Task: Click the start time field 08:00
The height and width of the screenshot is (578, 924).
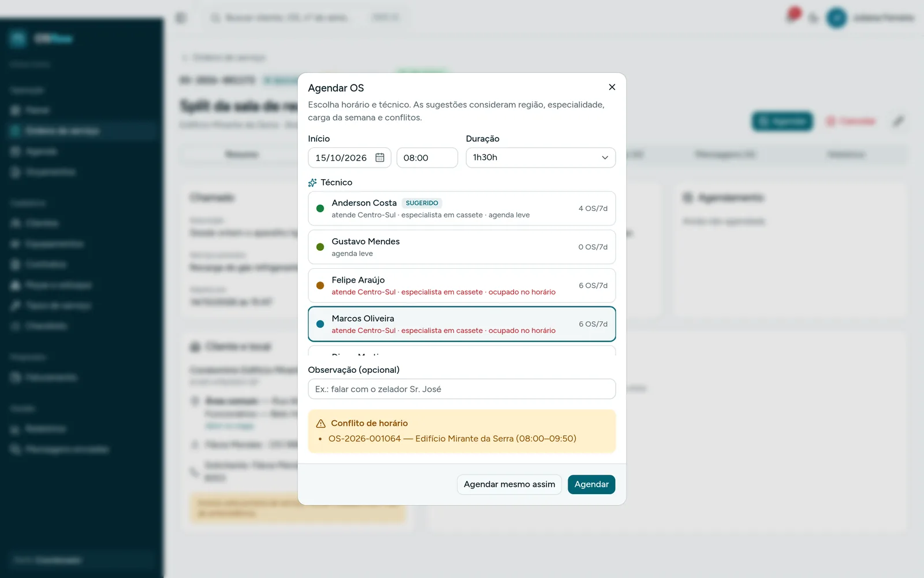Action: (427, 158)
